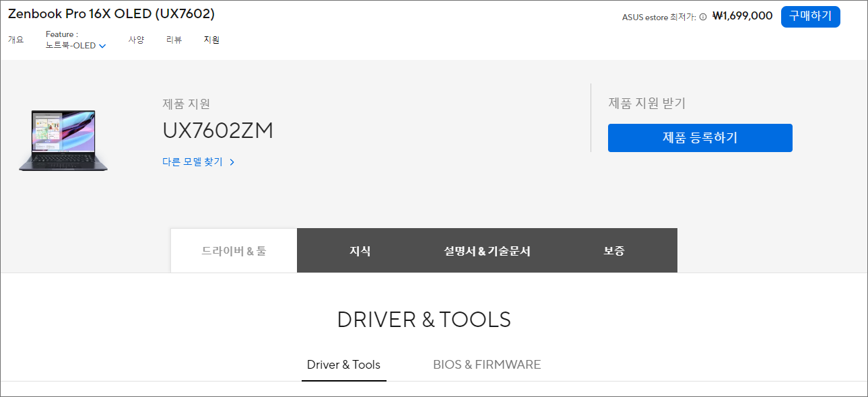Image resolution: width=868 pixels, height=397 pixels.
Task: Click the 제품 등록하기 registration button
Action: click(700, 137)
